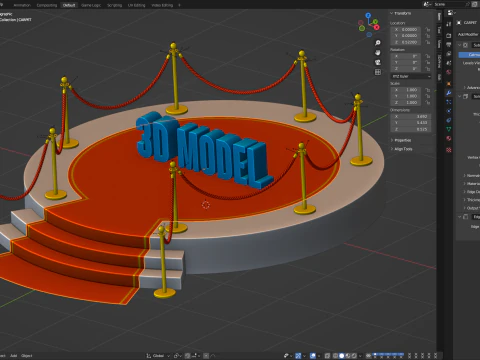Open the Object properties tab icon
Screen dimensions: 480x360
coord(449,84)
